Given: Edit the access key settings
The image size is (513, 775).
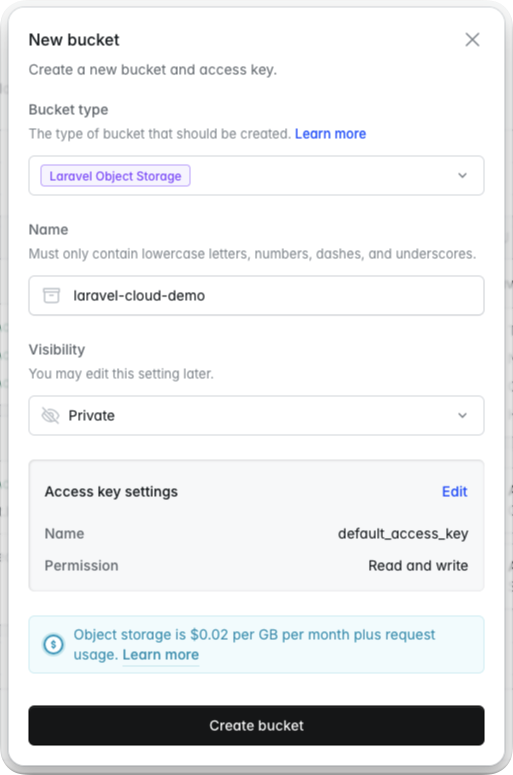Looking at the screenshot, I should [454, 491].
